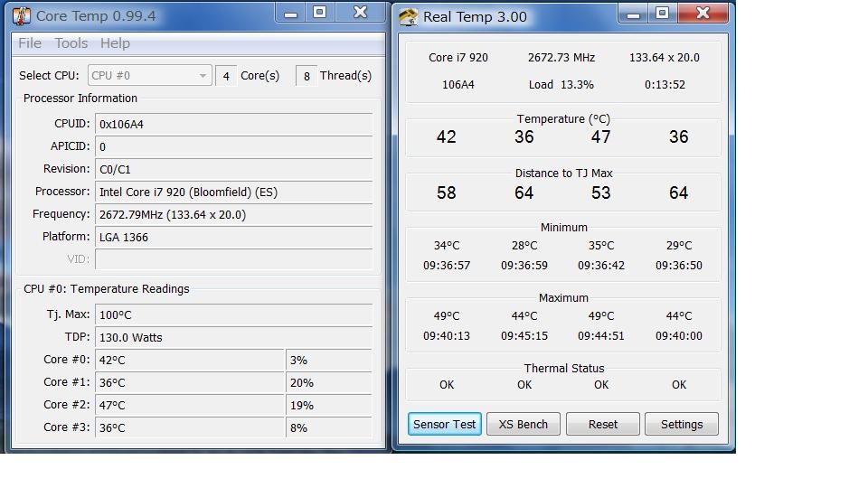Click the maximum timestamp 09:45:15
The height and width of the screenshot is (488, 868).
[x=524, y=336]
